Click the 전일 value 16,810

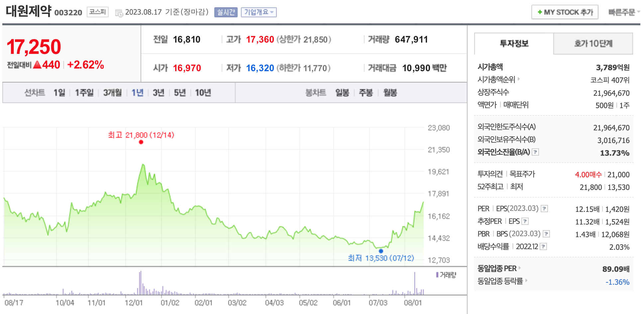pyautogui.click(x=187, y=40)
